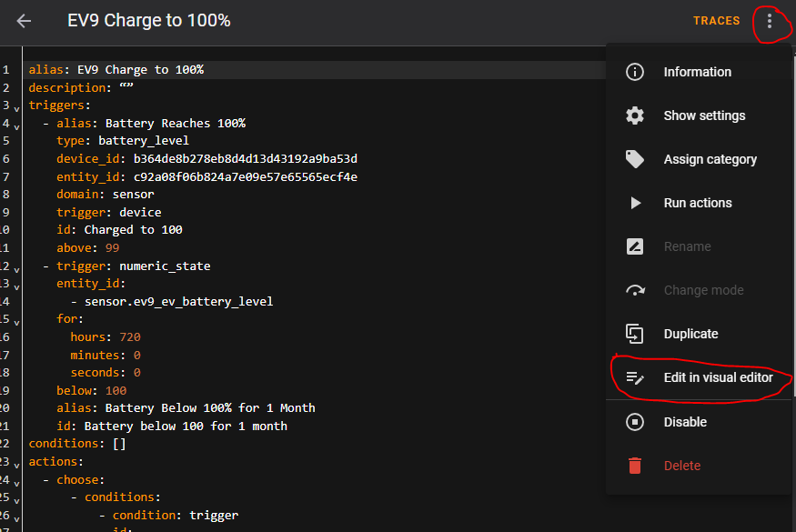This screenshot has width=796, height=532.
Task: Click the Disable stop-circle icon
Action: pos(635,422)
